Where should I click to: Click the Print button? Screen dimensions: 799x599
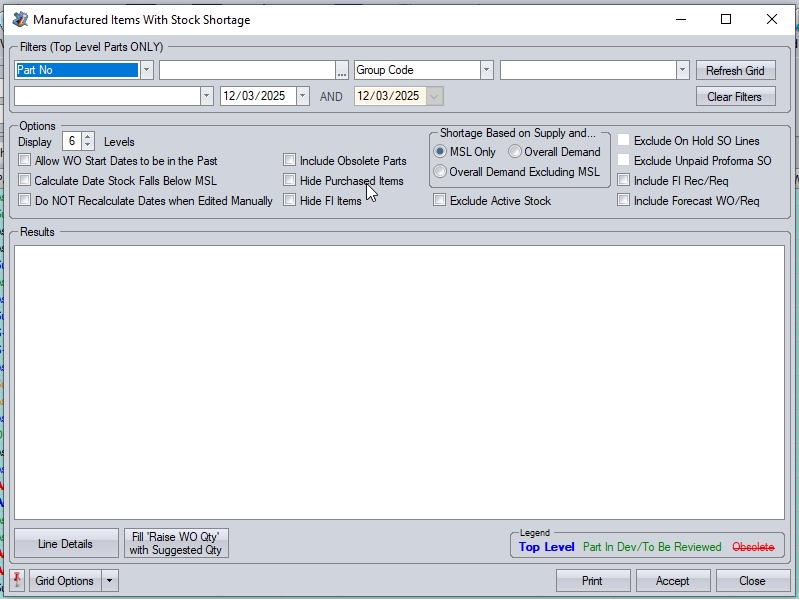(x=592, y=581)
